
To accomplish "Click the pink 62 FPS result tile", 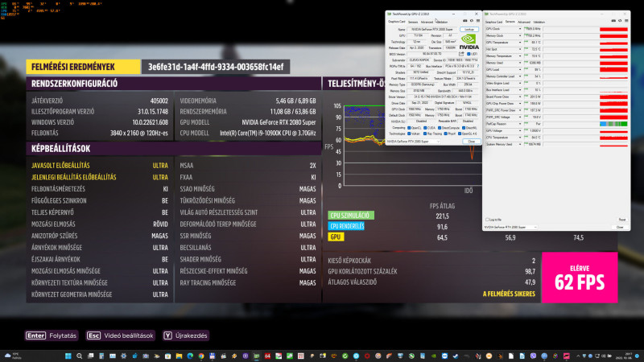I will tap(580, 278).
